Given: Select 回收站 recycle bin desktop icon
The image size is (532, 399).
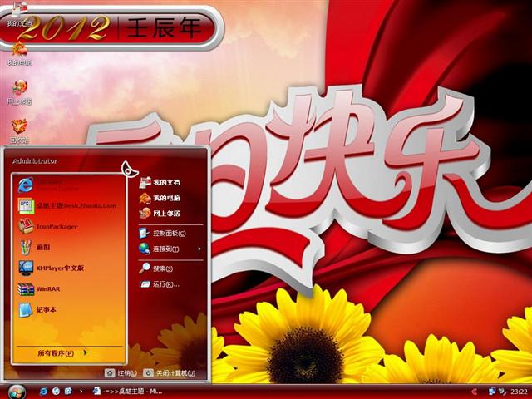Looking at the screenshot, I should coord(20,131).
